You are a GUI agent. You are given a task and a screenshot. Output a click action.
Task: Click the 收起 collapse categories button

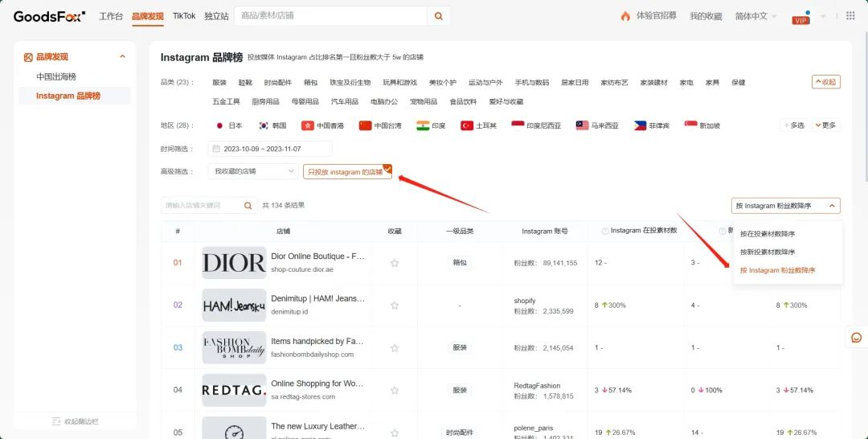[x=825, y=82]
